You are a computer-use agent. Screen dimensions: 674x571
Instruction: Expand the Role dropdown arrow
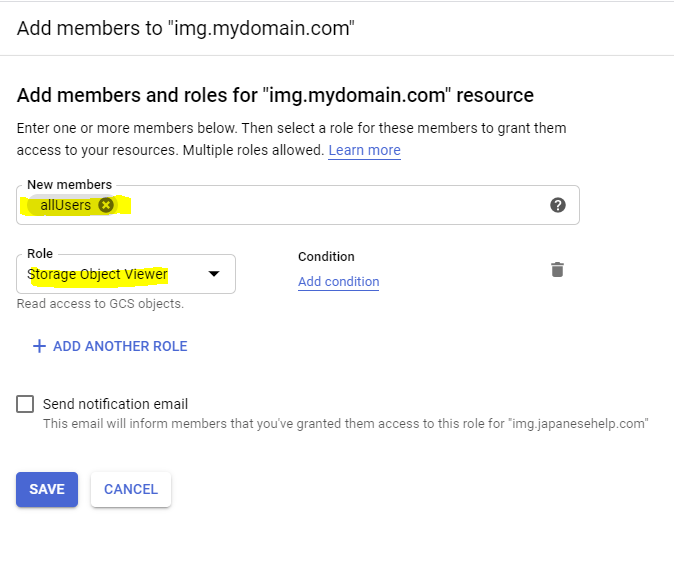click(214, 274)
